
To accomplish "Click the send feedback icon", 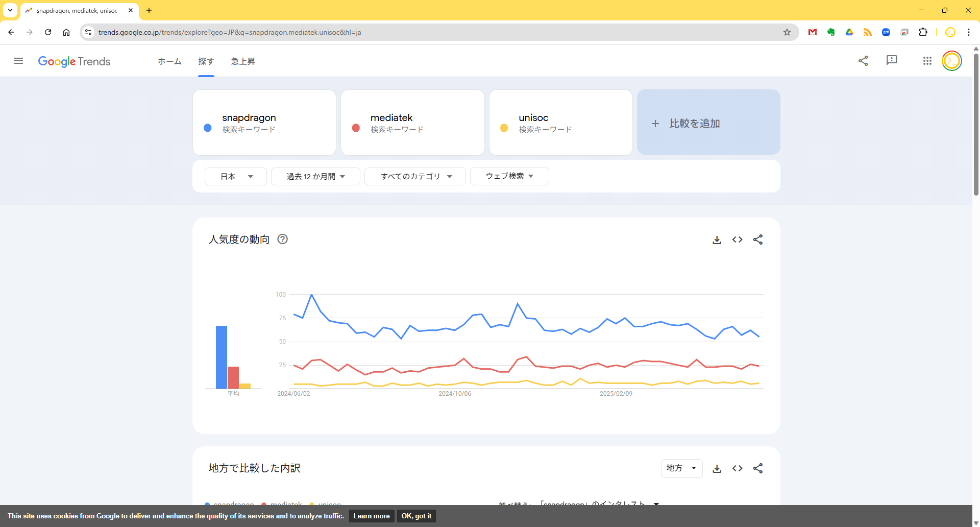I will tap(891, 60).
